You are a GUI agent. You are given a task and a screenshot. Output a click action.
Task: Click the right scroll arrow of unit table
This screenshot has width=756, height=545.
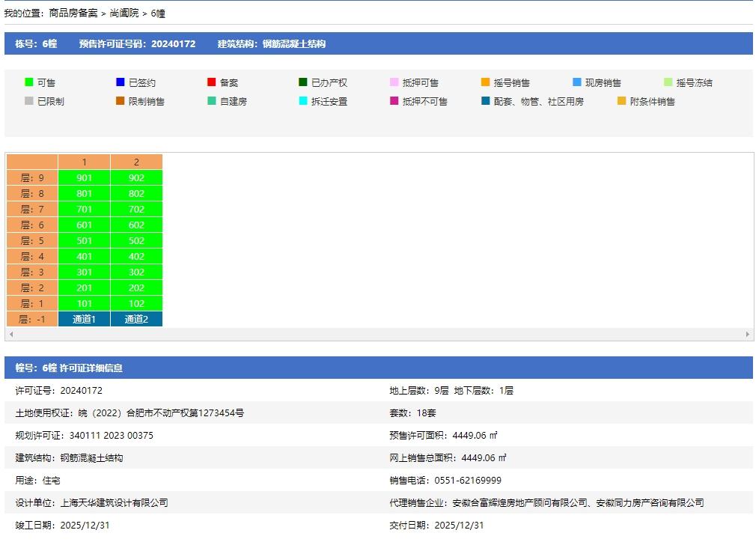748,334
